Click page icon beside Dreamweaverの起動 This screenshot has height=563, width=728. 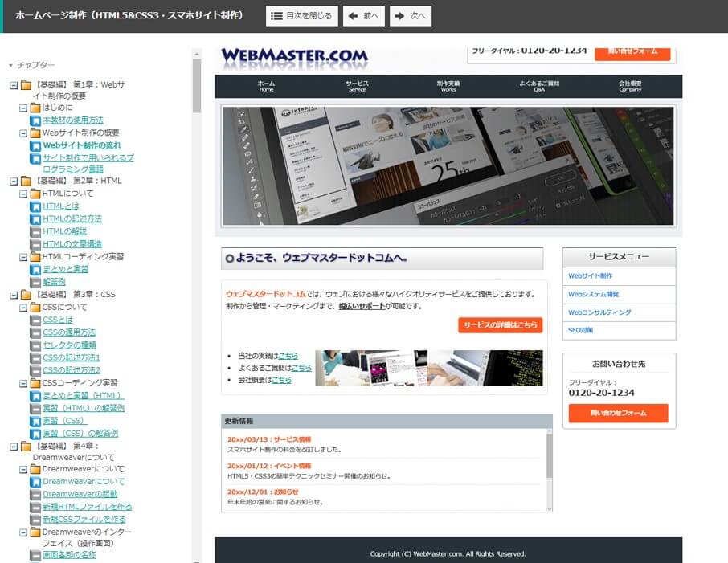pos(35,494)
